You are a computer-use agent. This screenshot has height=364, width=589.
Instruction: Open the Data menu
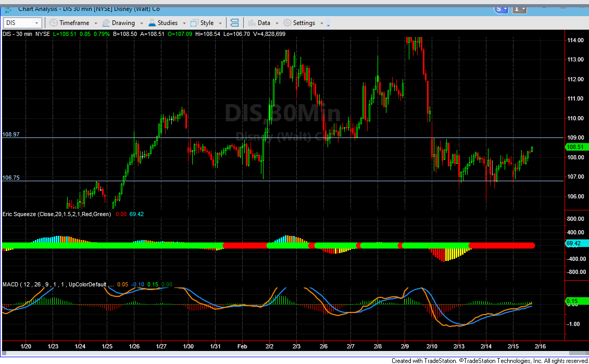pos(263,23)
